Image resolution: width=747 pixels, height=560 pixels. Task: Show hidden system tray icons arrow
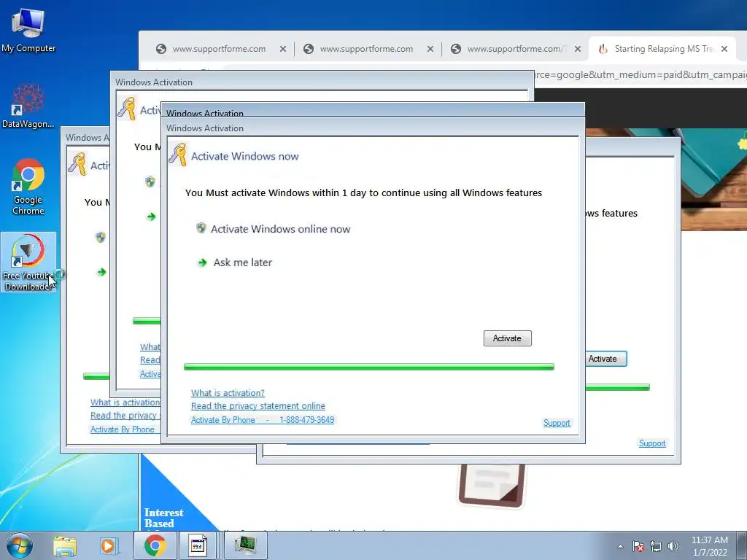click(620, 546)
